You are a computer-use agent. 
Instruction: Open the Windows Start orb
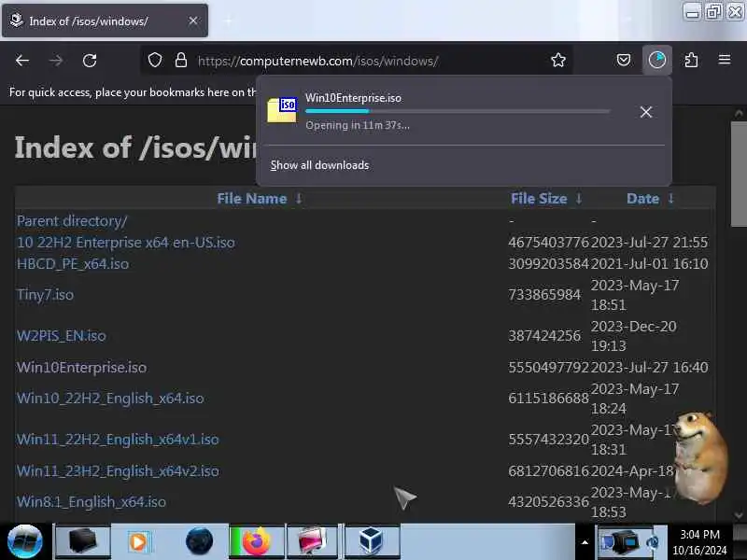25,541
